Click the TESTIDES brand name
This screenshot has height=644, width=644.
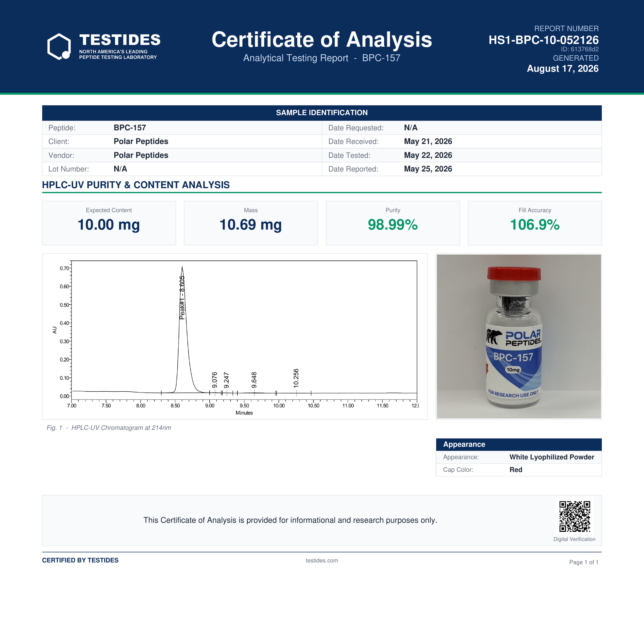pos(120,40)
